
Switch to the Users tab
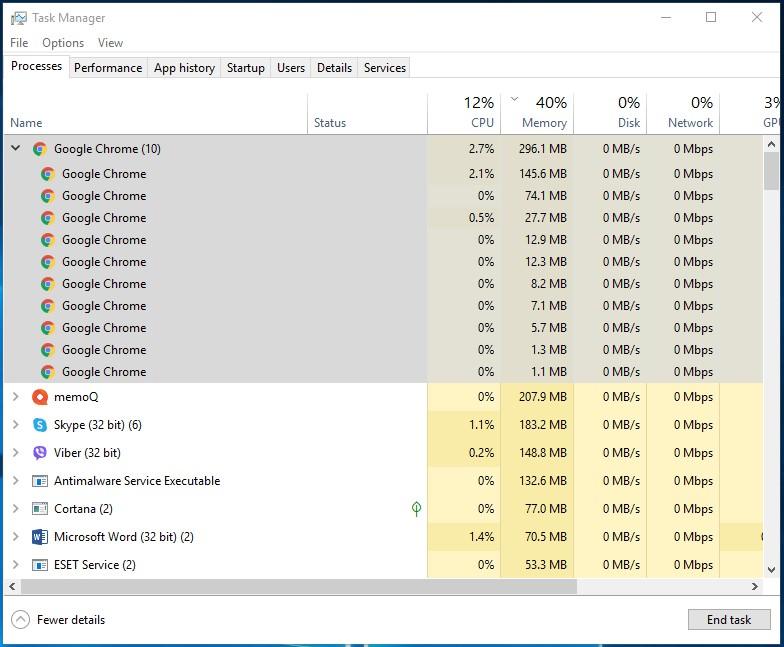point(290,68)
